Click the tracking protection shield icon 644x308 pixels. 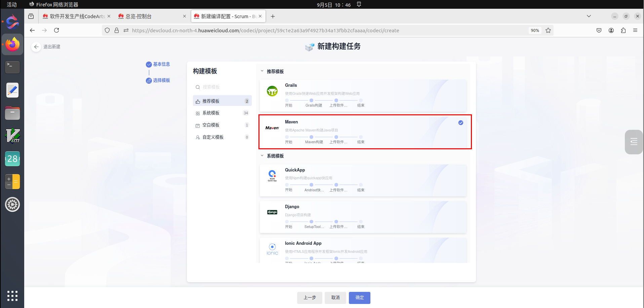pos(107,30)
